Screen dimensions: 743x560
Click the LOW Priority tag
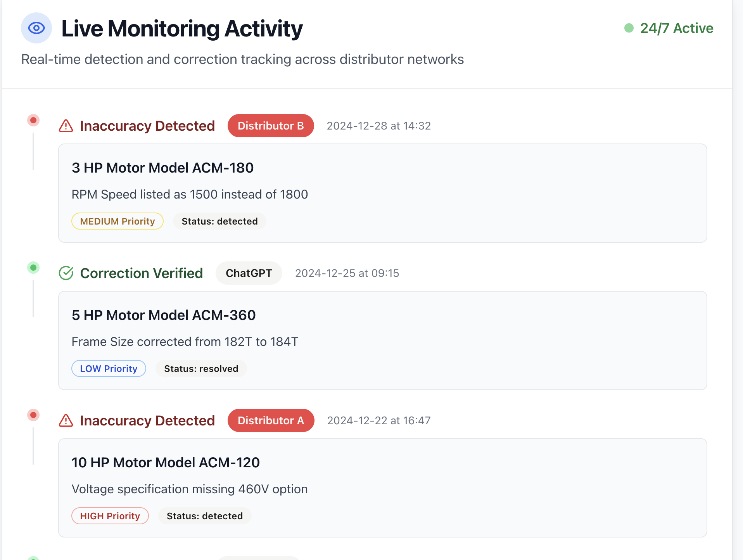[109, 368]
